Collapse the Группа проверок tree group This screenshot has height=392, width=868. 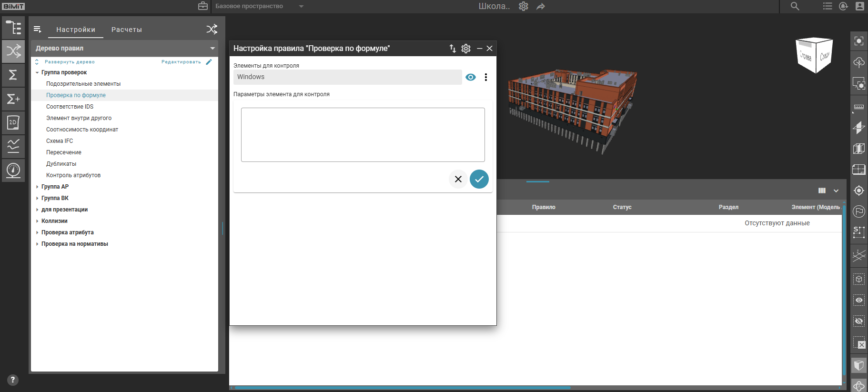[x=37, y=72]
